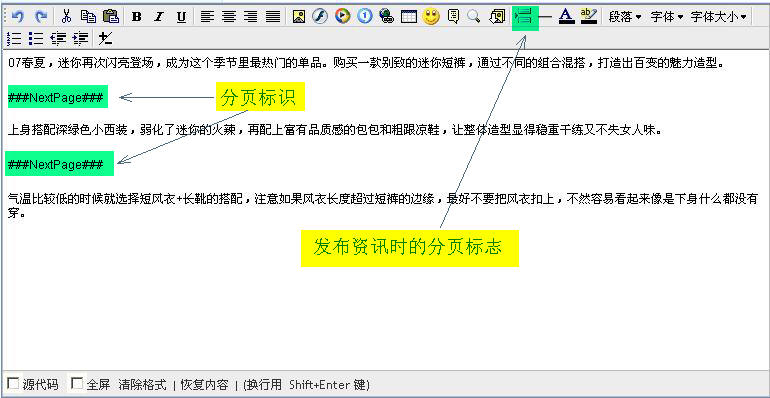This screenshot has width=770, height=398.
Task: Choose font color with A icon
Action: pos(567,17)
